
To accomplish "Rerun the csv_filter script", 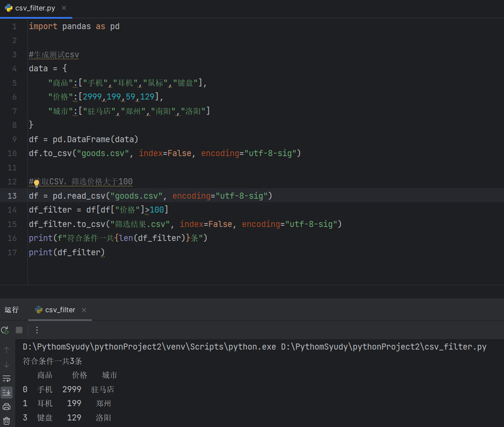I will (5, 330).
